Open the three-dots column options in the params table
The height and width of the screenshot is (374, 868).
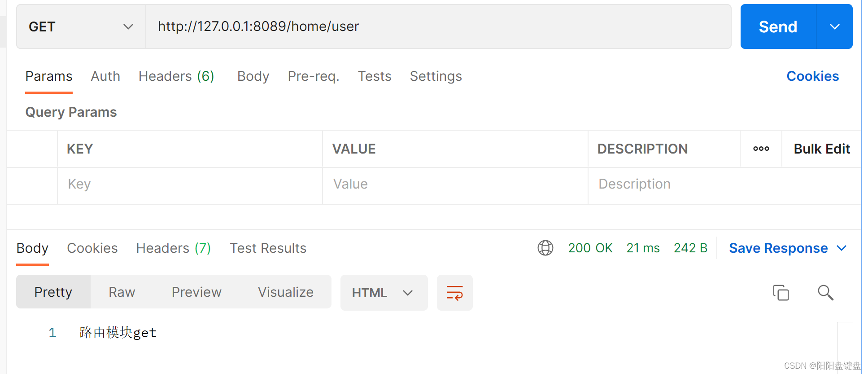pos(761,149)
